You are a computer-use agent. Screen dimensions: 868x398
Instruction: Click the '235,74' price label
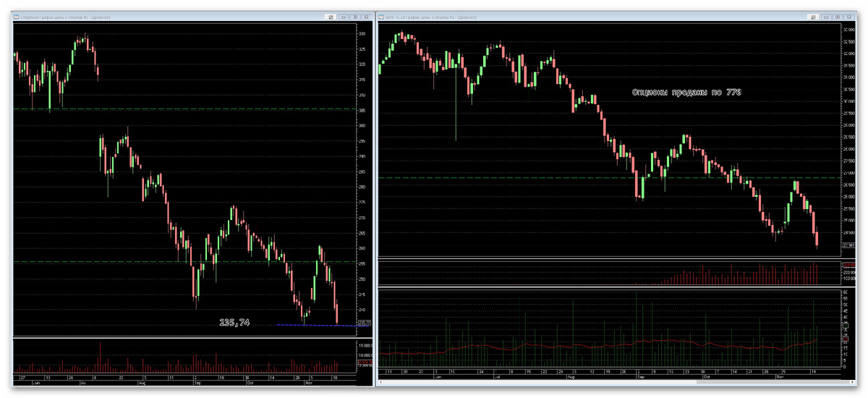pos(234,323)
